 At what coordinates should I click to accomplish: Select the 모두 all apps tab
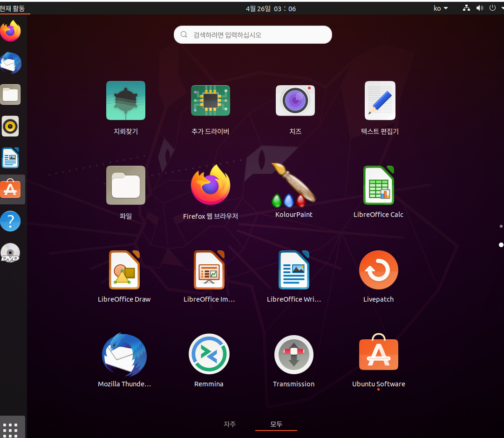coord(276,424)
